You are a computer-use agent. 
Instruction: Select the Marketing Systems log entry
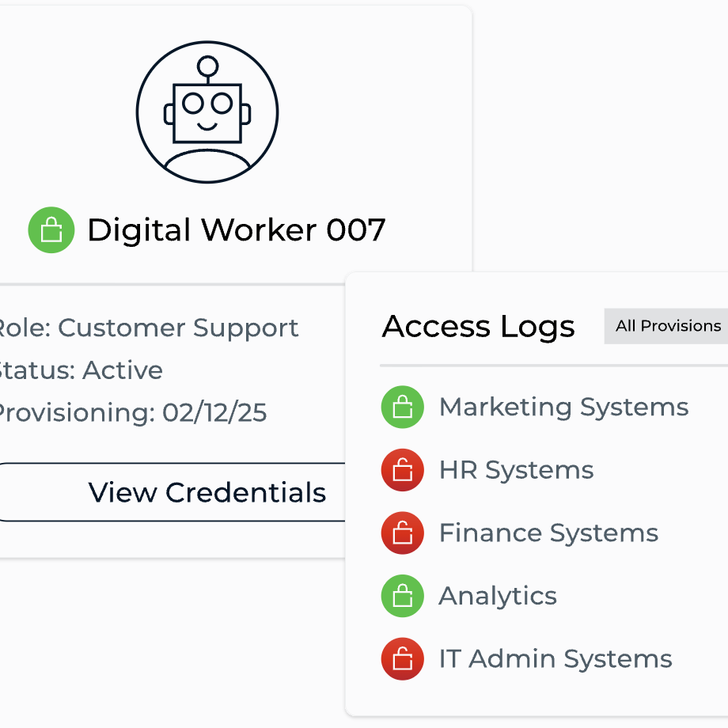pos(563,408)
